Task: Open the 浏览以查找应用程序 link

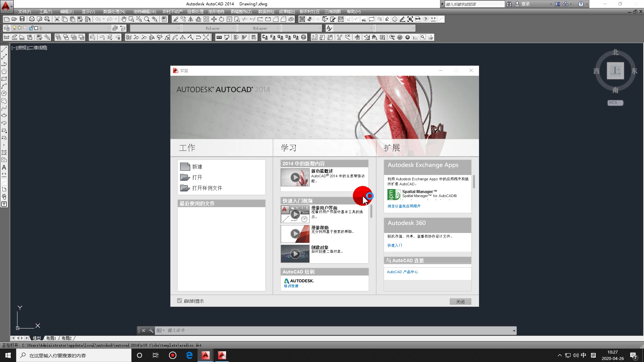Action: (404, 206)
